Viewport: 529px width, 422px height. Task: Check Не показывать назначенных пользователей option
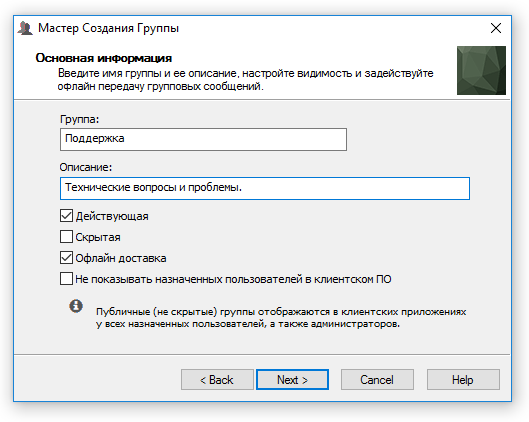coord(66,279)
